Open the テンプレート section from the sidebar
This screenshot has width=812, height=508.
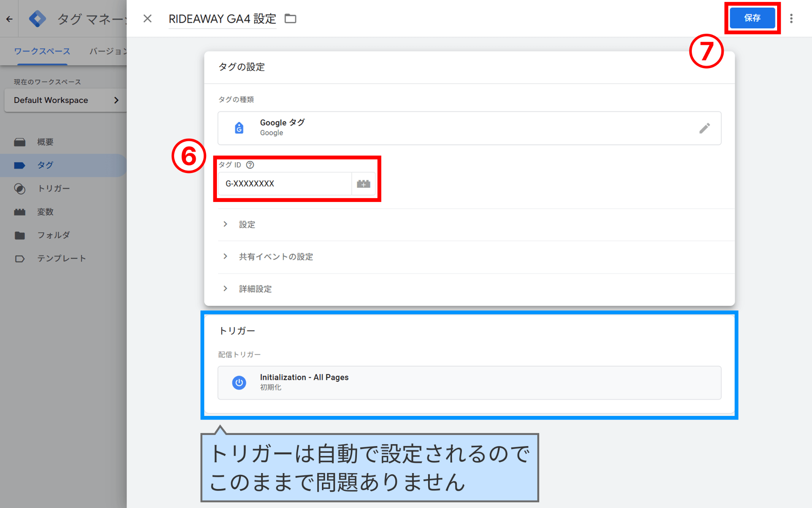pyautogui.click(x=62, y=258)
